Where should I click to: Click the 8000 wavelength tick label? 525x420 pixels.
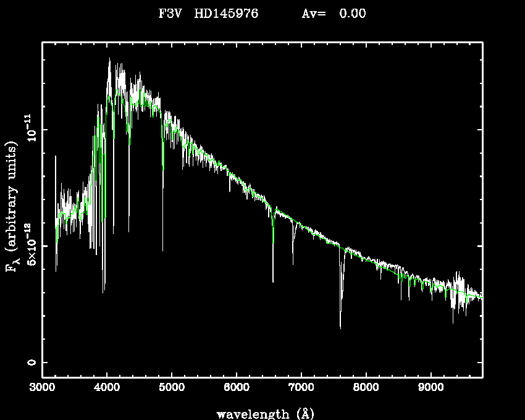click(366, 388)
